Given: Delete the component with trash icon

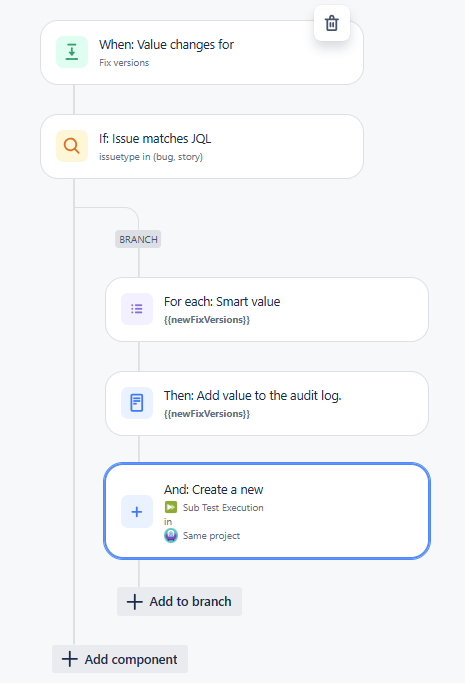Looking at the screenshot, I should click(332, 23).
